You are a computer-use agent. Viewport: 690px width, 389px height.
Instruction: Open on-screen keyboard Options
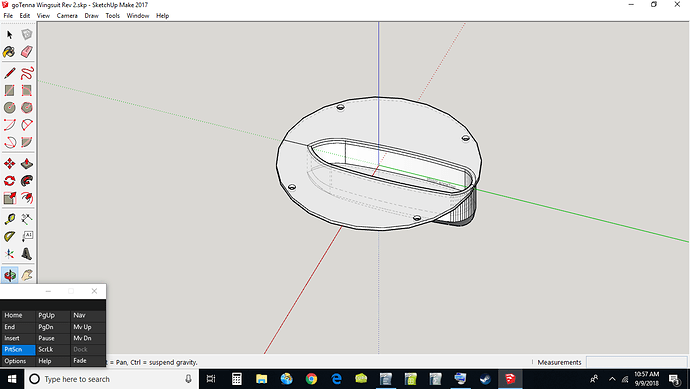(x=18, y=361)
